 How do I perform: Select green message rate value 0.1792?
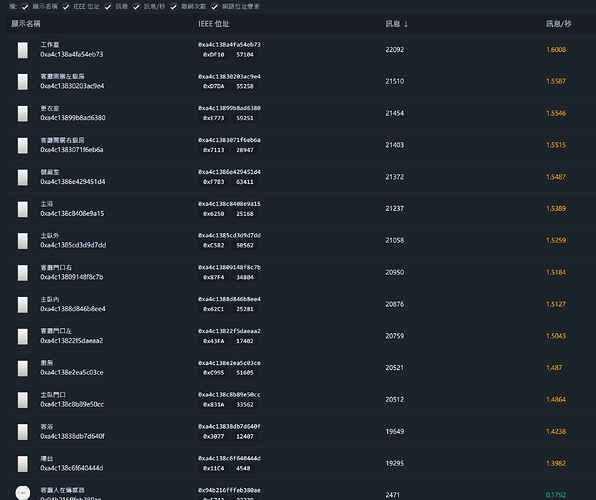coord(556,495)
